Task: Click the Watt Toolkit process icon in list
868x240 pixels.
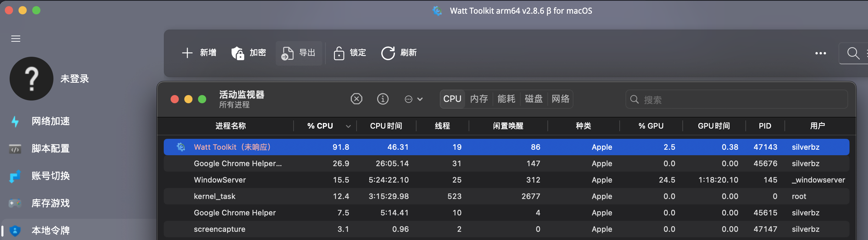Action: click(x=181, y=147)
